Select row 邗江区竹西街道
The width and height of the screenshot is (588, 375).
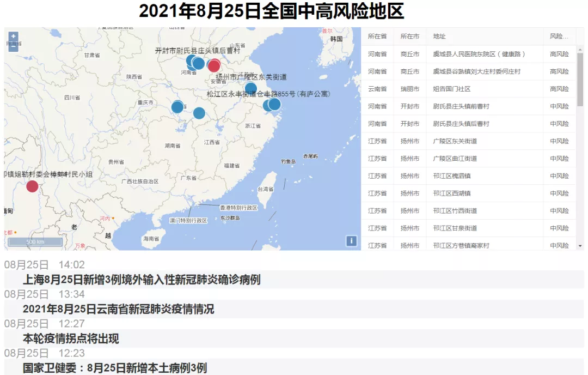tap(468, 210)
